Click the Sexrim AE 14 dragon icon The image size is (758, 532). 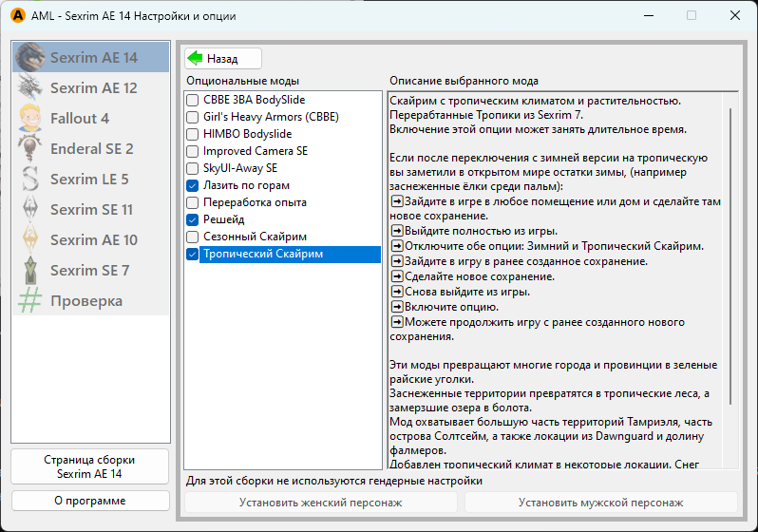coord(31,58)
